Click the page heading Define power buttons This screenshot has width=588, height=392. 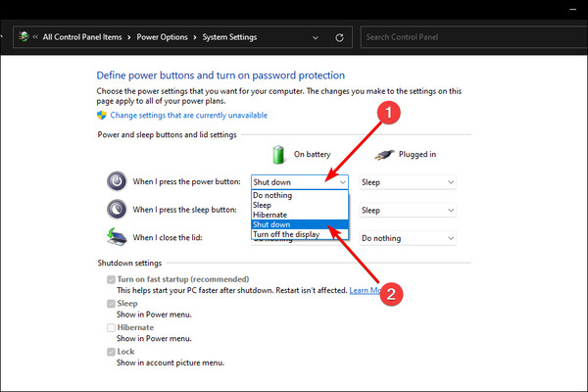(x=220, y=75)
